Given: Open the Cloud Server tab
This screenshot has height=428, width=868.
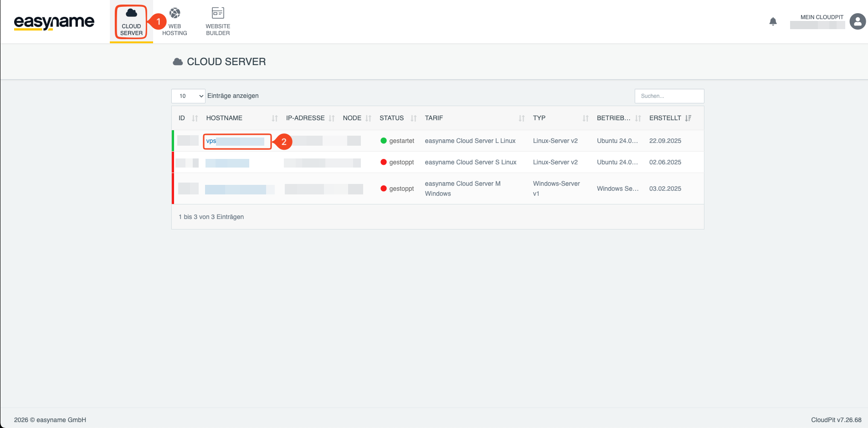Looking at the screenshot, I should [131, 22].
